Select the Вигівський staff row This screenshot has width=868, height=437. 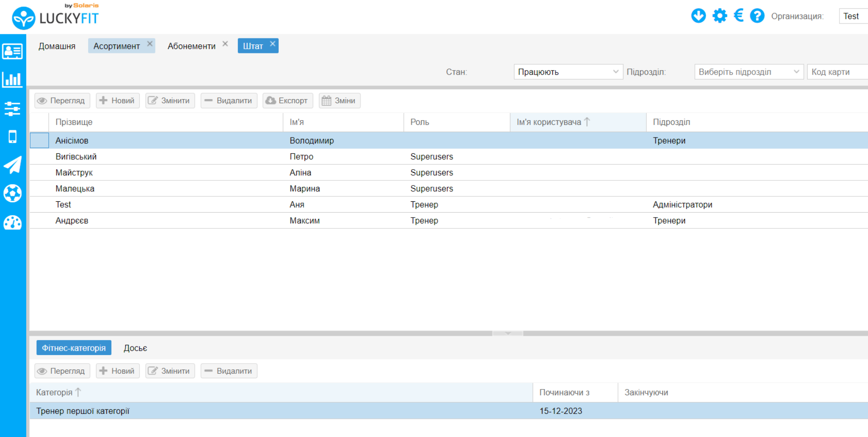449,157
